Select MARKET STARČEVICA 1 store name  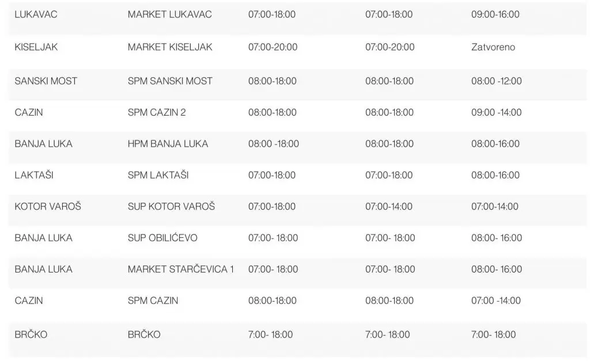coord(181,269)
